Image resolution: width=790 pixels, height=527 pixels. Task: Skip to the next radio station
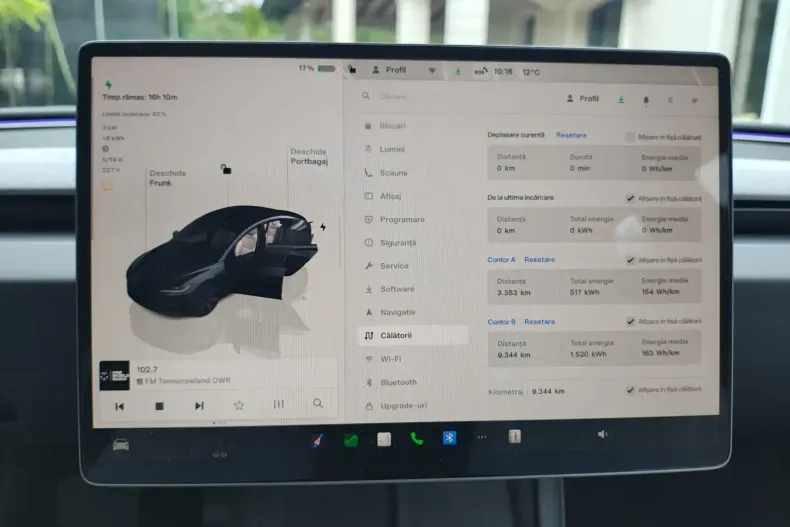200,406
